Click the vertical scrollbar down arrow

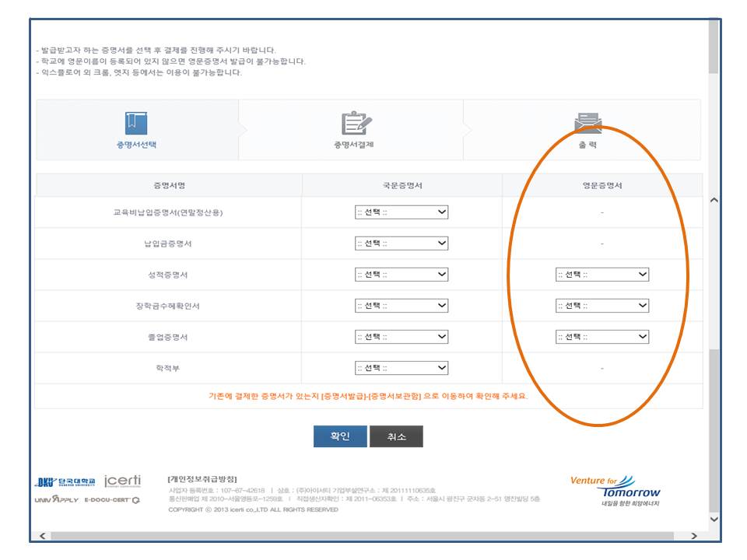(x=714, y=519)
